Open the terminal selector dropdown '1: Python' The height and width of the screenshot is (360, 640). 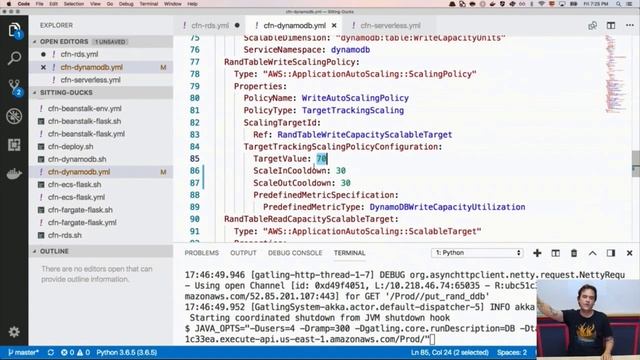477,253
